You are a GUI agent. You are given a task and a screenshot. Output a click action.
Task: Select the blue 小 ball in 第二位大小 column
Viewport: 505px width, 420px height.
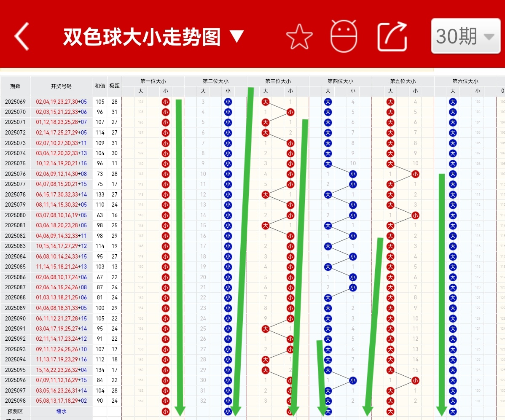pyautogui.click(x=228, y=102)
